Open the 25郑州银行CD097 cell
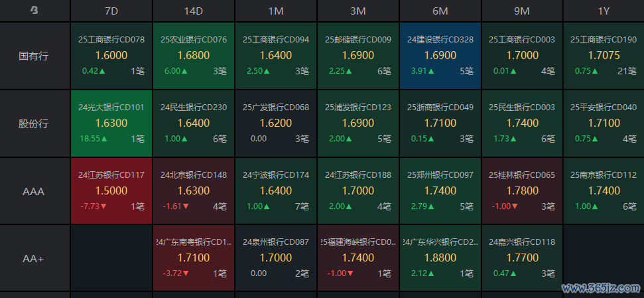 pos(440,190)
